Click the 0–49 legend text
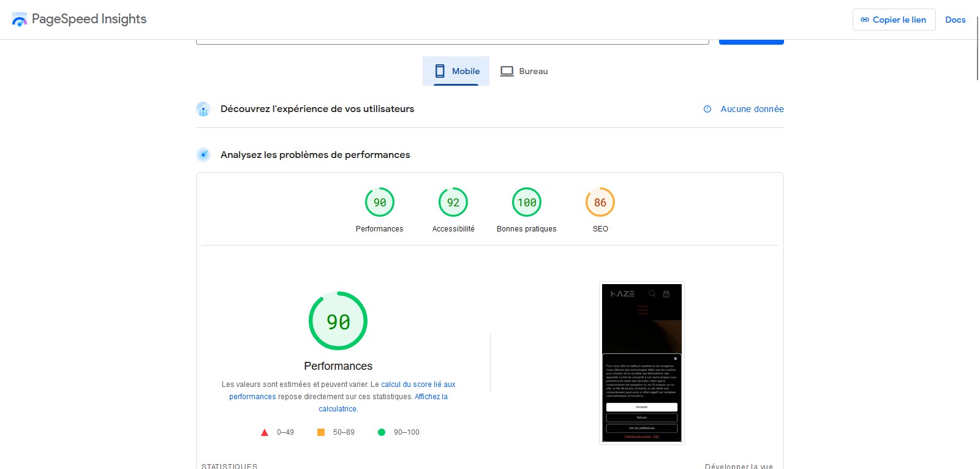980x469 pixels. [285, 432]
